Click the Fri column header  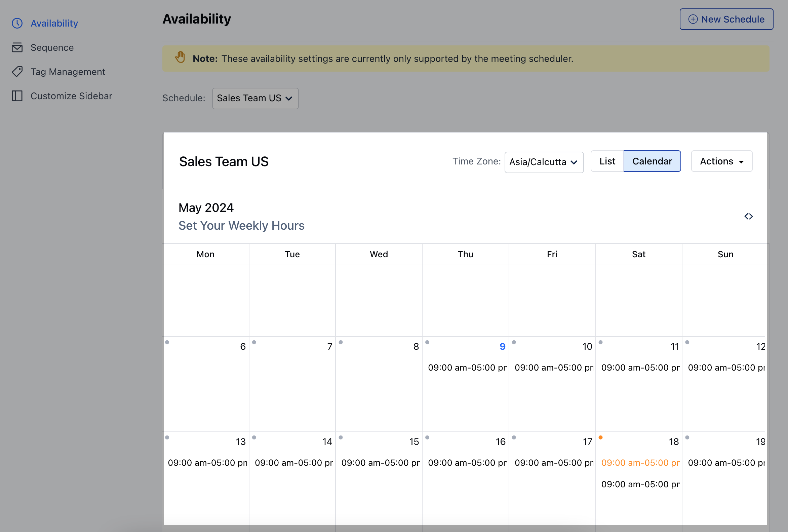[x=552, y=254]
